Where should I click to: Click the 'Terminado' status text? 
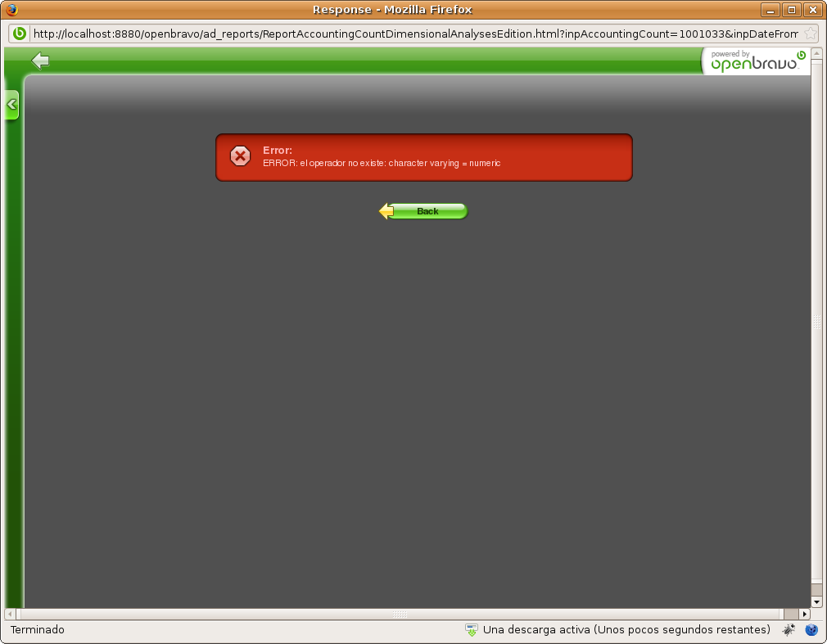38,630
